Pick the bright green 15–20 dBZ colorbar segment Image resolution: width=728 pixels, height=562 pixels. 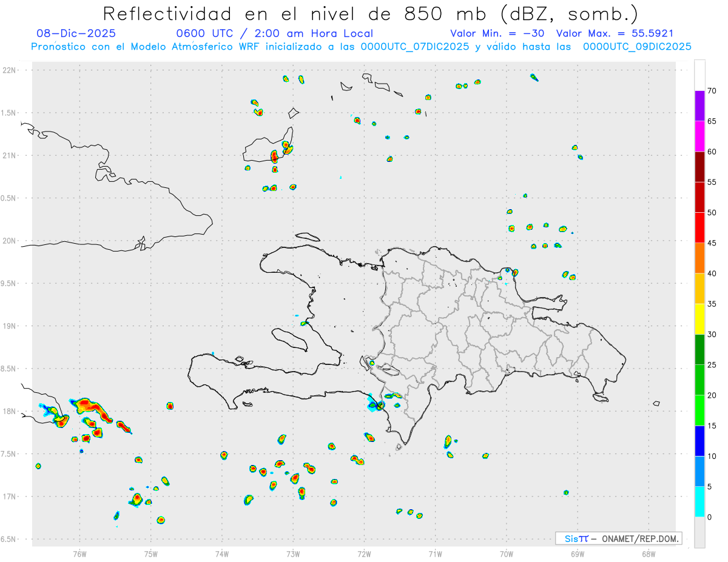pos(699,410)
